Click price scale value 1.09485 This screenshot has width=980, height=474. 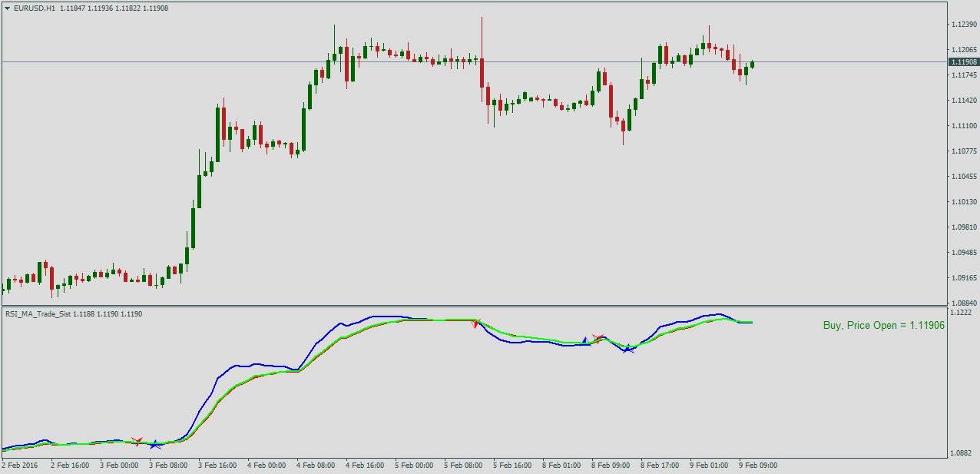(x=963, y=252)
